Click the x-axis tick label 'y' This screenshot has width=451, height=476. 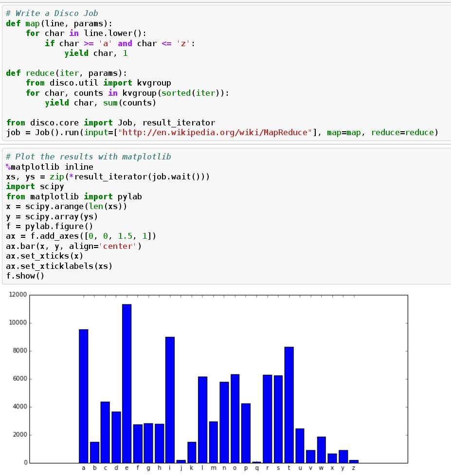click(343, 468)
